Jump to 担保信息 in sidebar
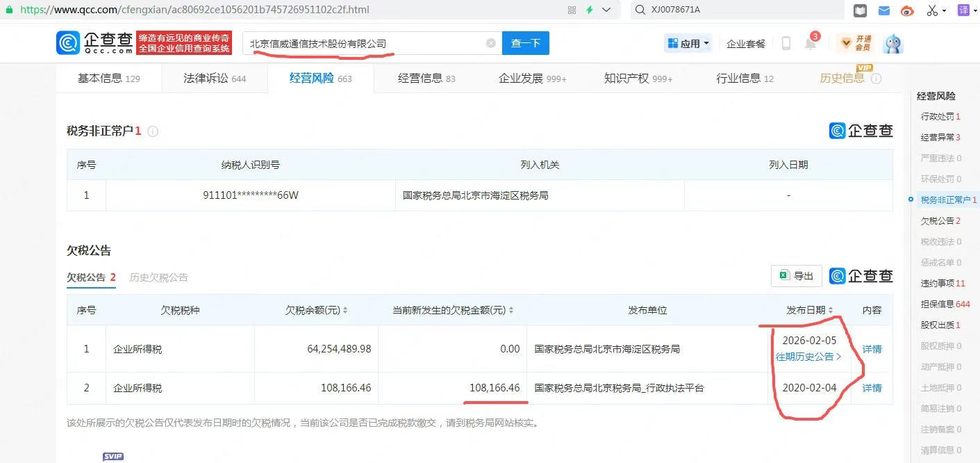 click(x=945, y=304)
